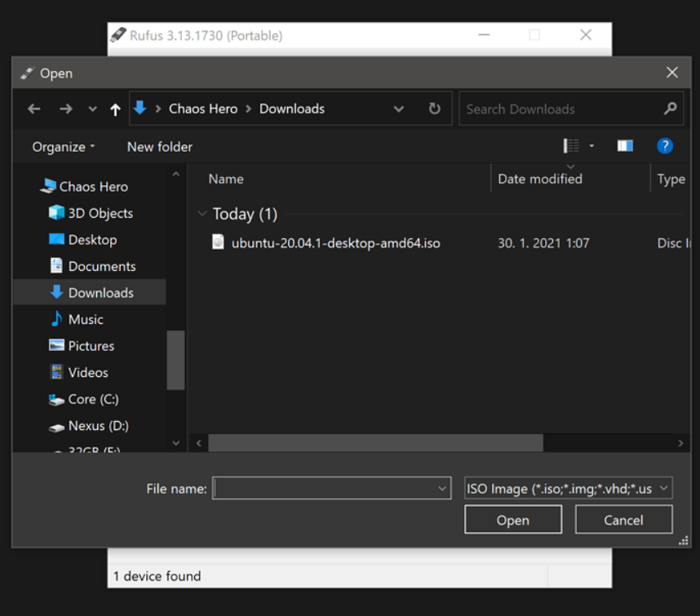Open Documents in the sidebar
Image resolution: width=700 pixels, height=616 pixels.
coord(102,267)
